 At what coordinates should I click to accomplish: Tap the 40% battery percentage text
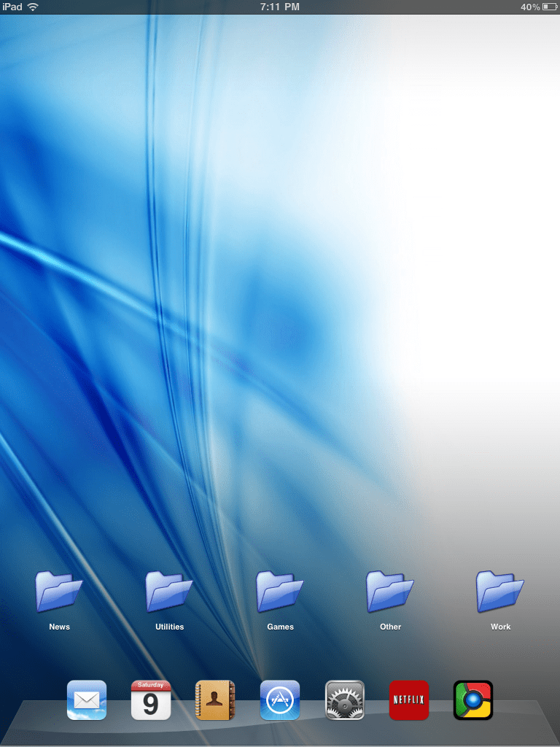click(x=530, y=7)
